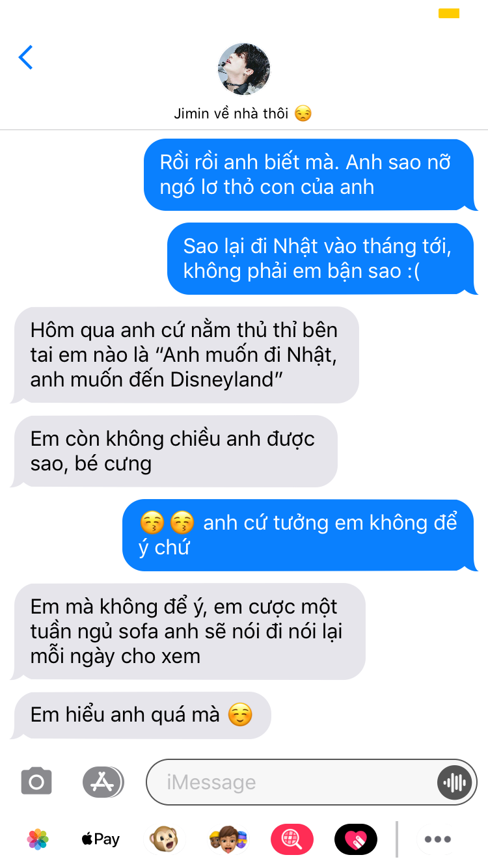Tap the kissing emoji blue message bubble

tap(300, 535)
